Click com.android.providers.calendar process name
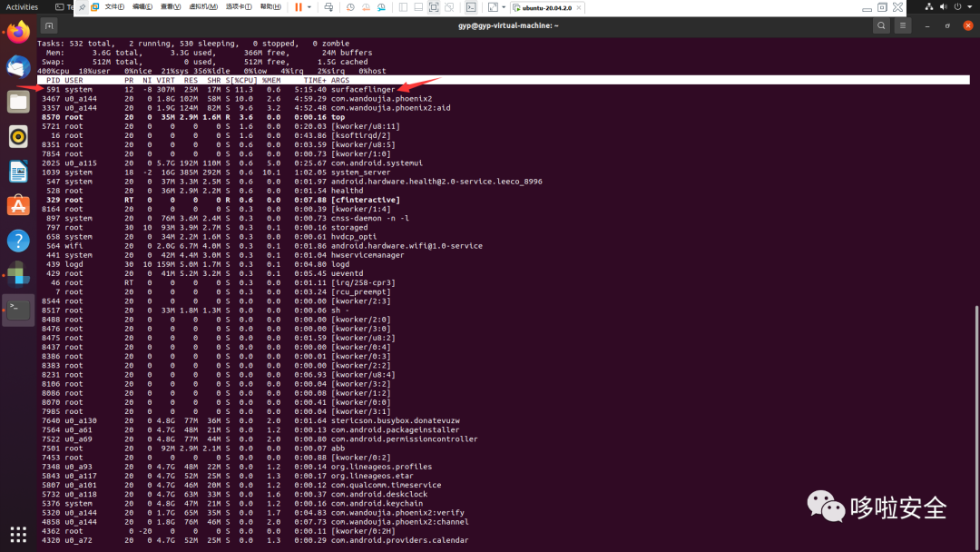The image size is (980, 552). (399, 540)
